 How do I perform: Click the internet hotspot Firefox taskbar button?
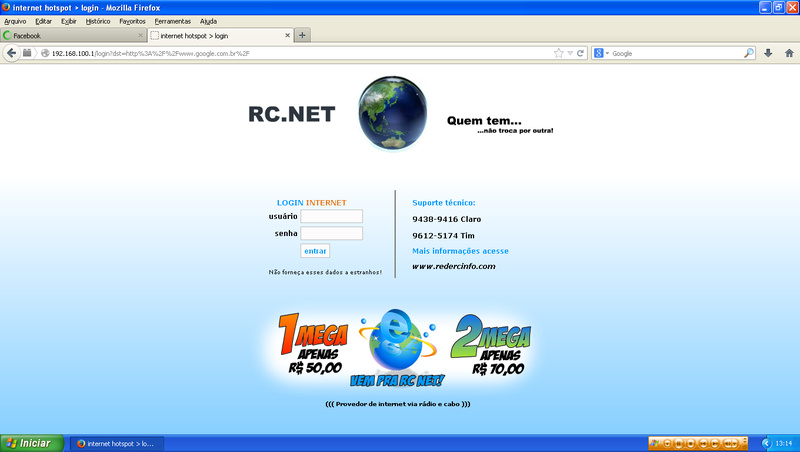(117, 444)
